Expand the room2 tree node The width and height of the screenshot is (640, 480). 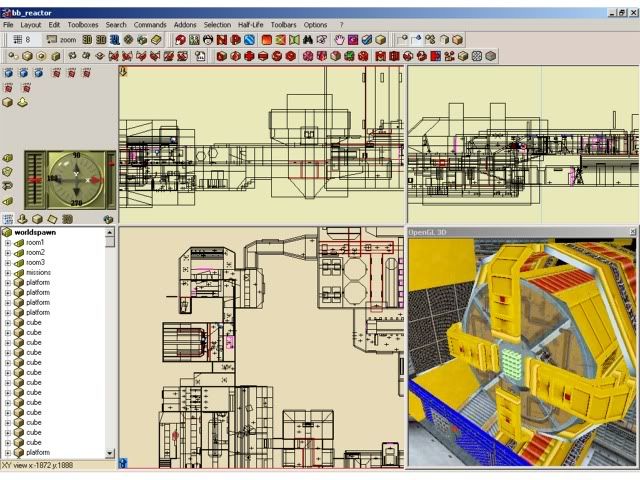pos(7,253)
